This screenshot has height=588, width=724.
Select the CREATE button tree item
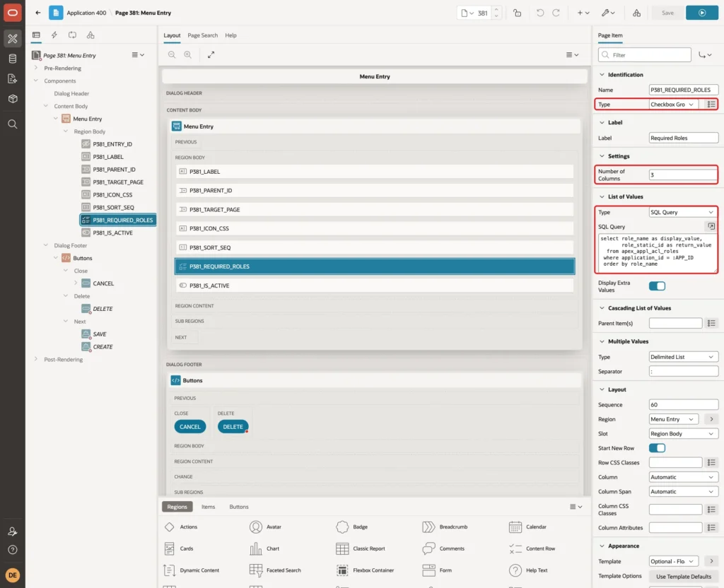[103, 347]
